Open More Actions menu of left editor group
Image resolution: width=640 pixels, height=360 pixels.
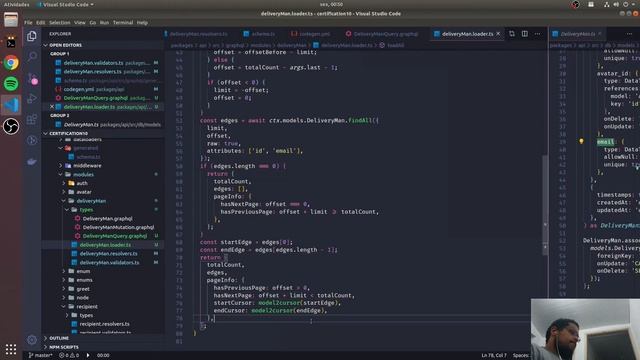(x=537, y=34)
